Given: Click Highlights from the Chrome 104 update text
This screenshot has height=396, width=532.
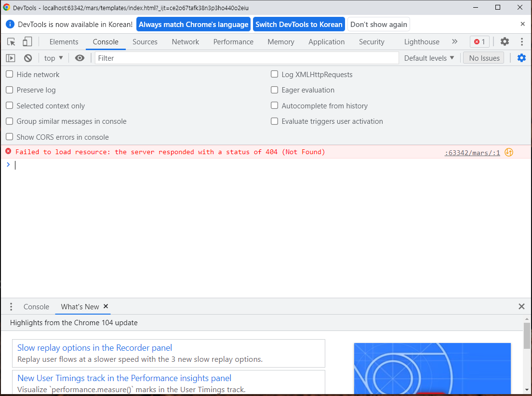Looking at the screenshot, I should [74, 322].
